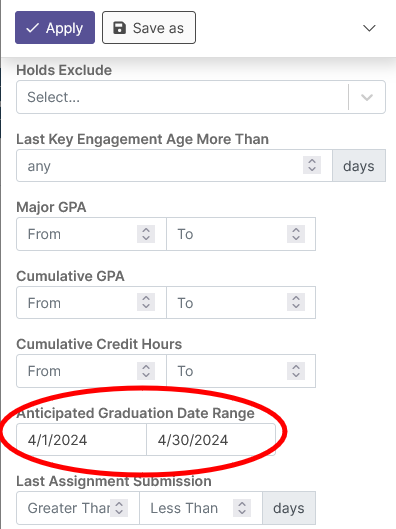The width and height of the screenshot is (396, 529).
Task: Click Last Assignment Less Than stepper
Action: pos(242,508)
